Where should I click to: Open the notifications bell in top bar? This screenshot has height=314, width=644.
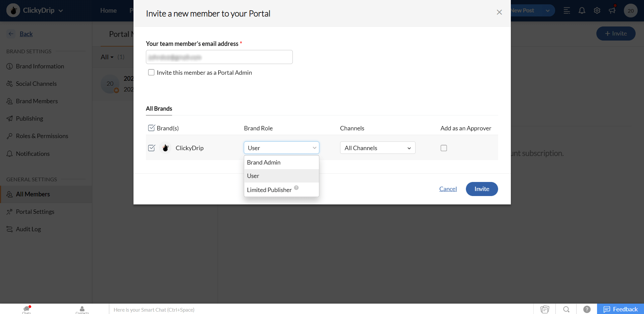(x=582, y=11)
